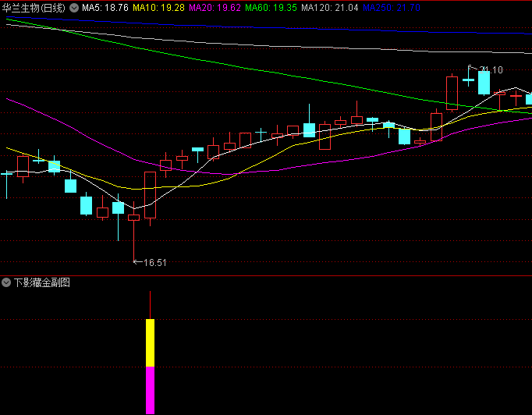532x415 pixels.
Task: Click the magenta signal bar in sub-chart
Action: (150, 390)
